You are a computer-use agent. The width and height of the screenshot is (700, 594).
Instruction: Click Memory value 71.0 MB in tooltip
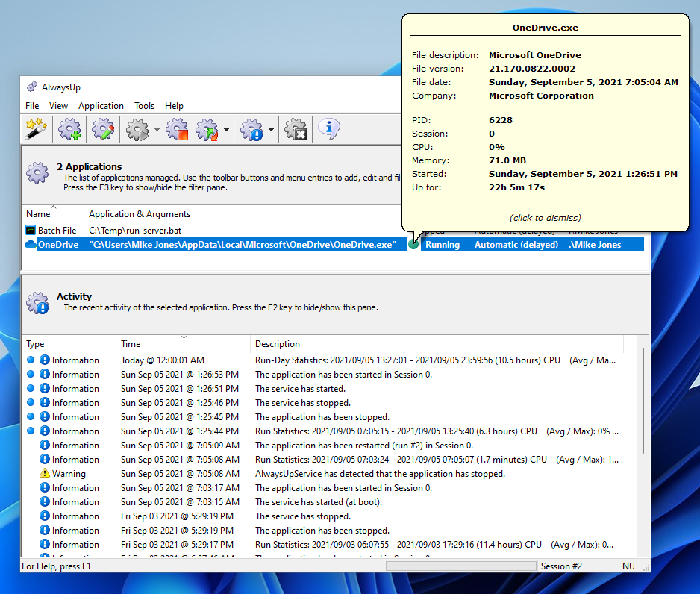[507, 160]
